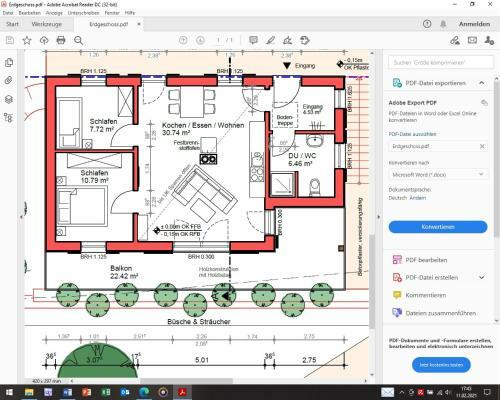The image size is (500, 400).
Task: Click the Jetzt kostenlos testen button
Action: click(x=441, y=365)
